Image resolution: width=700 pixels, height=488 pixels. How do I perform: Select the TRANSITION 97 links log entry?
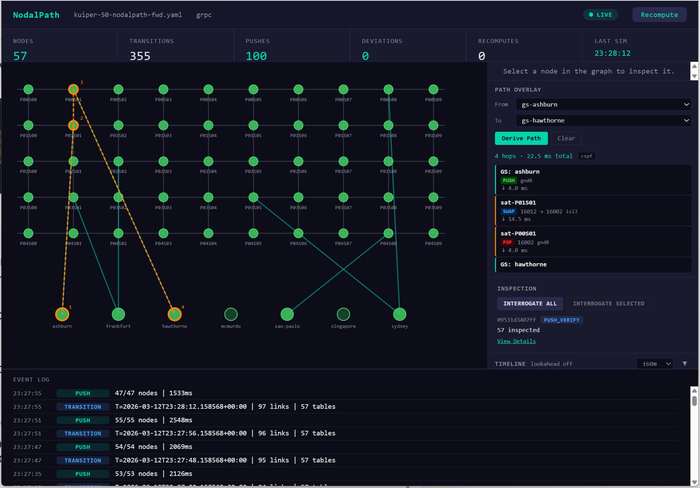tap(346, 407)
